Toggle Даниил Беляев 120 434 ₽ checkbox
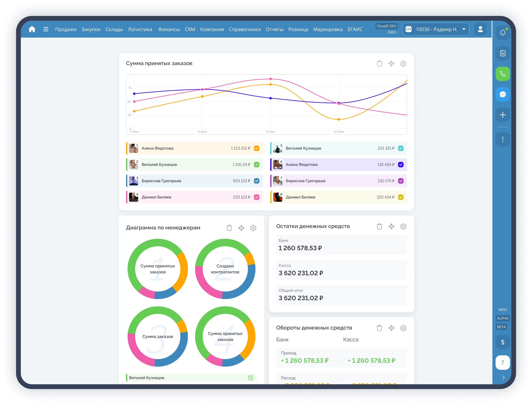 point(401,197)
